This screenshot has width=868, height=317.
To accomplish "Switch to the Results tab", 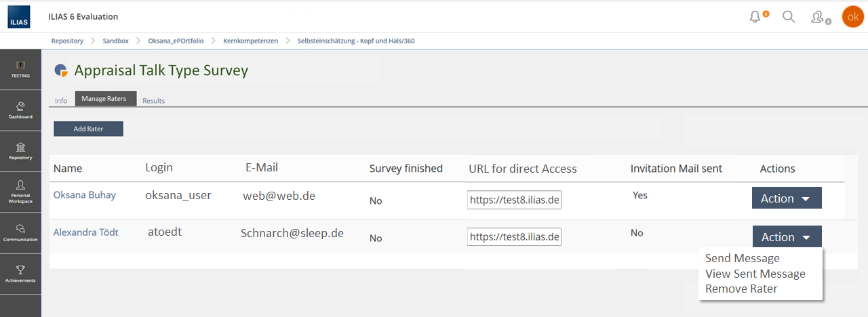I will tap(153, 101).
